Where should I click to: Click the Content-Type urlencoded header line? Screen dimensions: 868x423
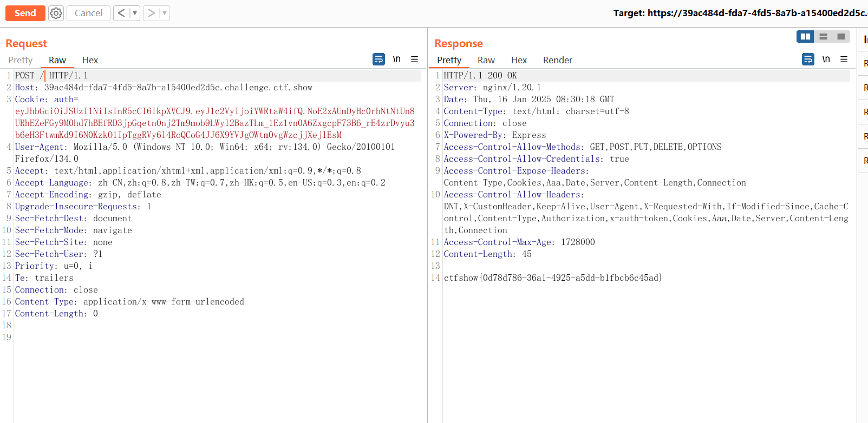tap(129, 301)
